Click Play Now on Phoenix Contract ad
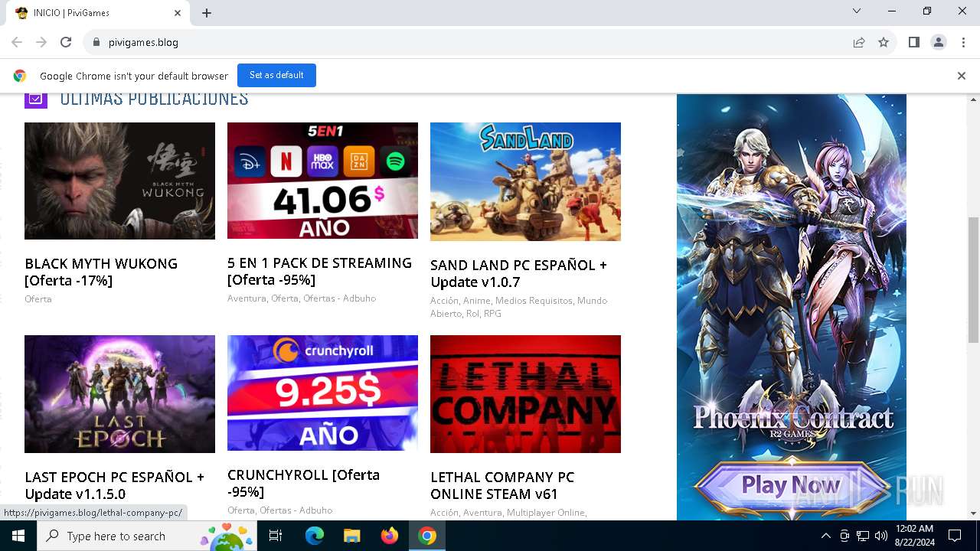Screen dimensions: 980x551 (792, 485)
